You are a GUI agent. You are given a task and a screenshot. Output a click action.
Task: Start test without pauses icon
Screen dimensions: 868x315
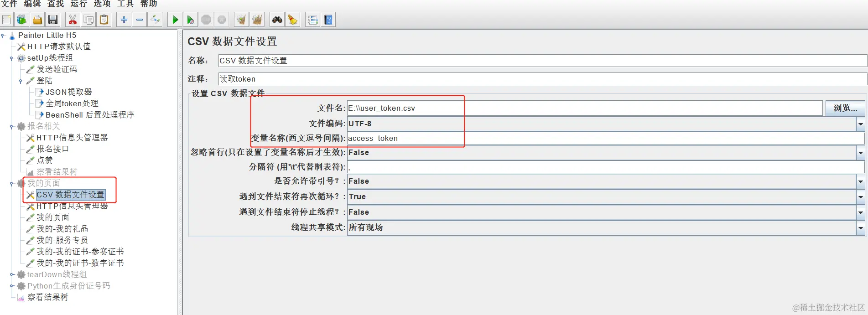pos(190,20)
